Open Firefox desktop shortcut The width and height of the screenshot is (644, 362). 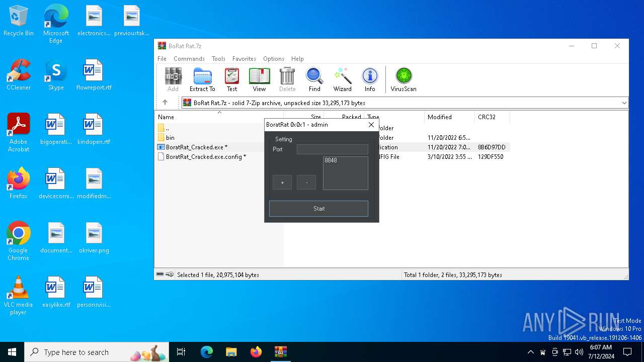click(19, 184)
